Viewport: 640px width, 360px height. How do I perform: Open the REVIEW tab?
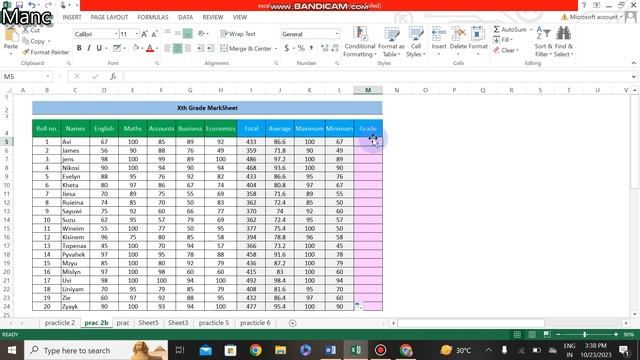click(x=213, y=17)
